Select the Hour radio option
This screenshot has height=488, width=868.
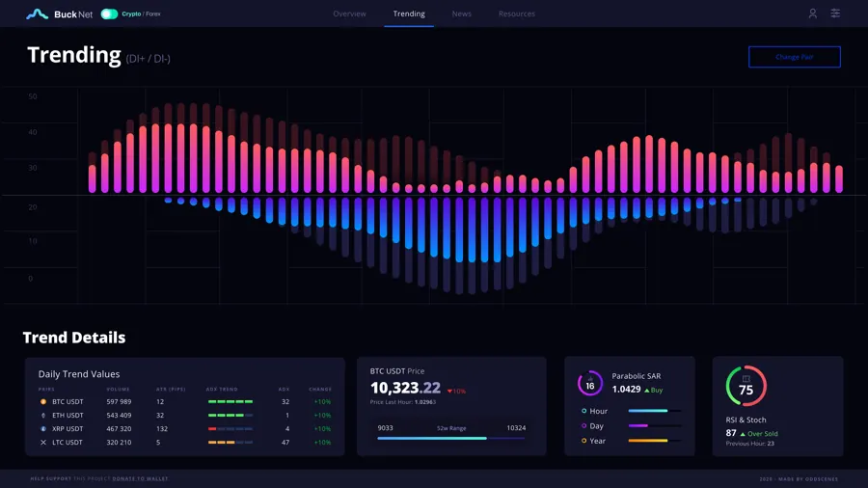[x=583, y=411]
